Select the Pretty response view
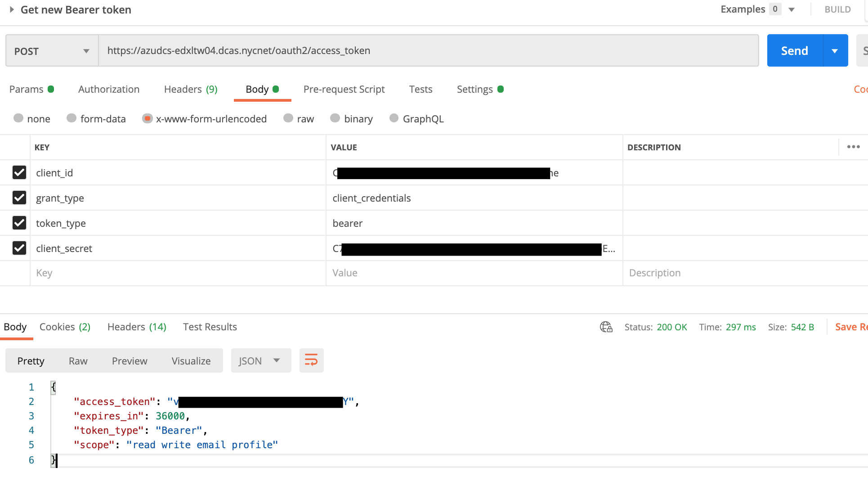 (31, 361)
